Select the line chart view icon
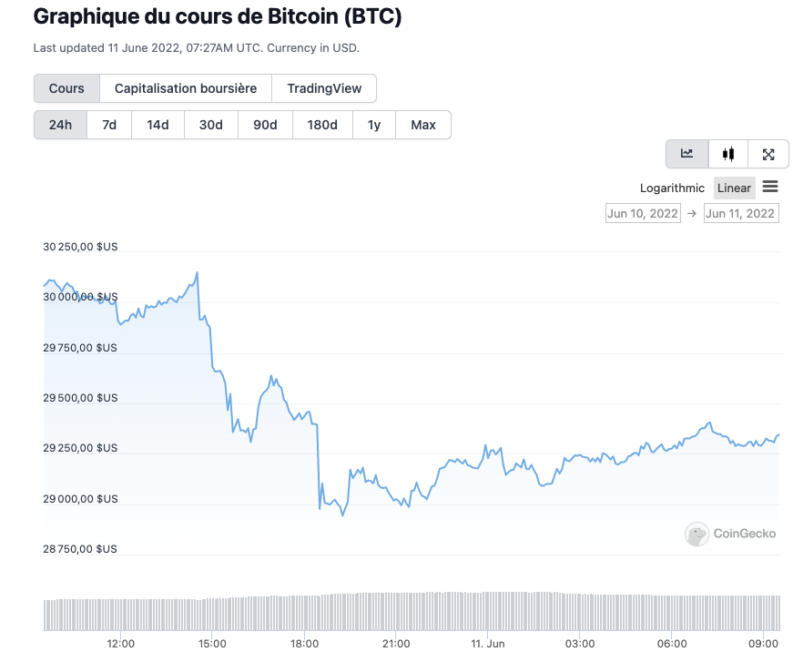The width and height of the screenshot is (793, 672). (x=687, y=154)
